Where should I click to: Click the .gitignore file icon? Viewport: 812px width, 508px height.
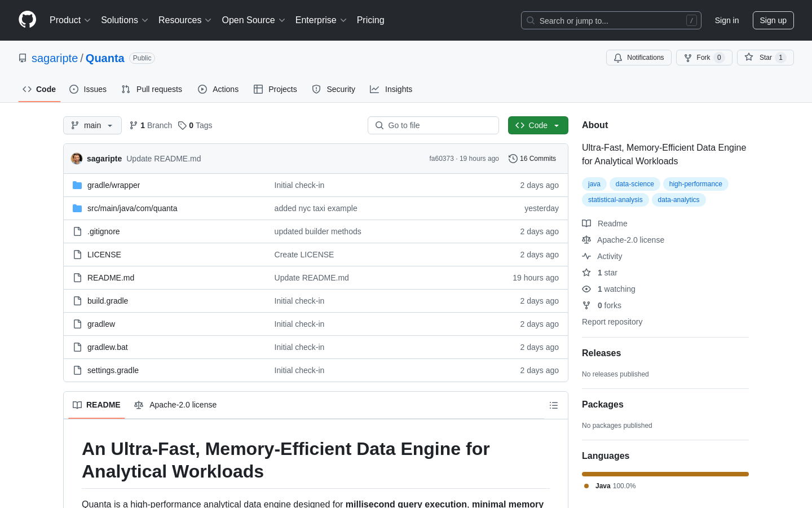click(77, 231)
